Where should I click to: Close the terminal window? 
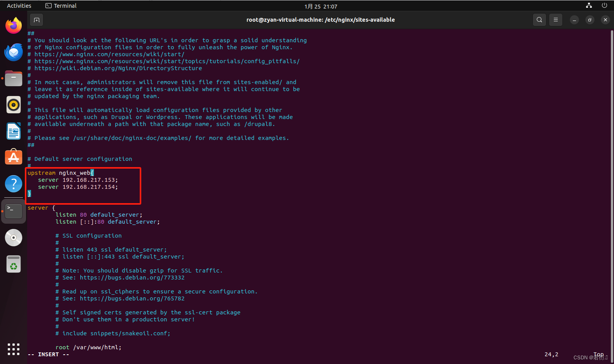605,20
